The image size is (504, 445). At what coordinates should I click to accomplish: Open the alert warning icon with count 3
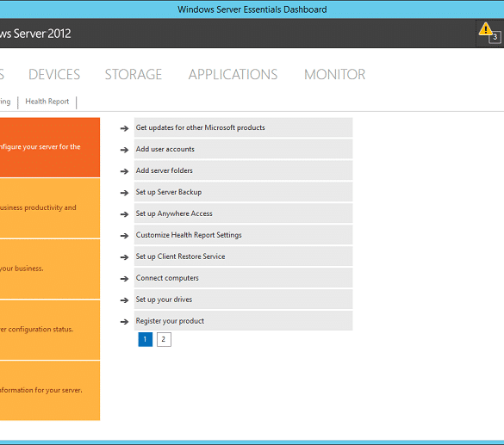pos(490,33)
